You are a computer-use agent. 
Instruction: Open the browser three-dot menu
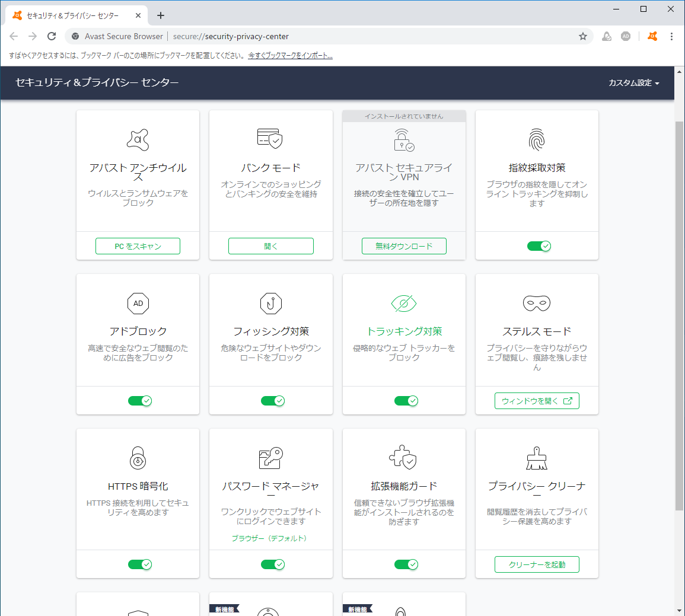coord(671,36)
